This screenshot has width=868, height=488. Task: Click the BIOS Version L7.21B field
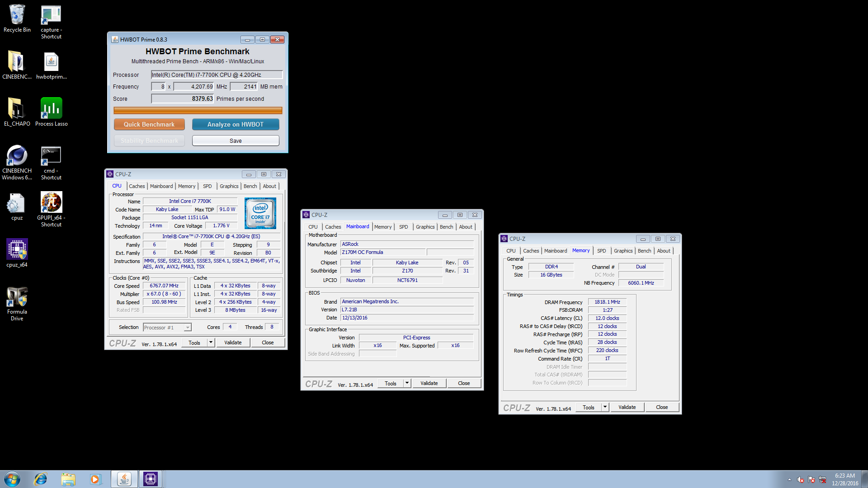(x=407, y=310)
